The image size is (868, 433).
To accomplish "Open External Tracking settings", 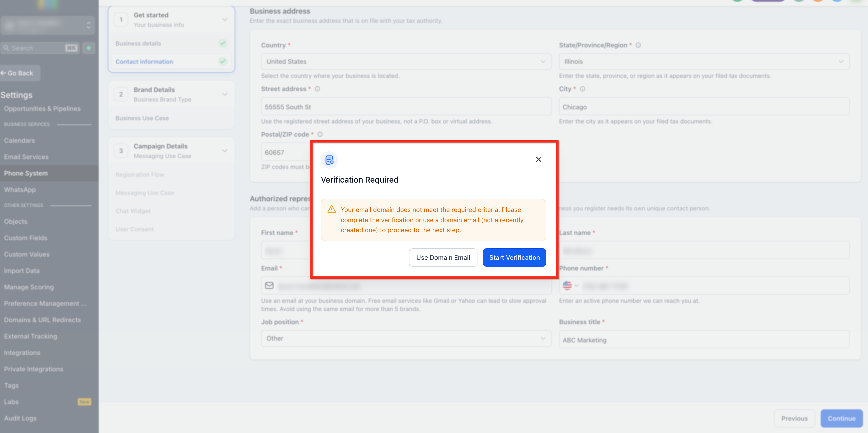I will [x=30, y=336].
